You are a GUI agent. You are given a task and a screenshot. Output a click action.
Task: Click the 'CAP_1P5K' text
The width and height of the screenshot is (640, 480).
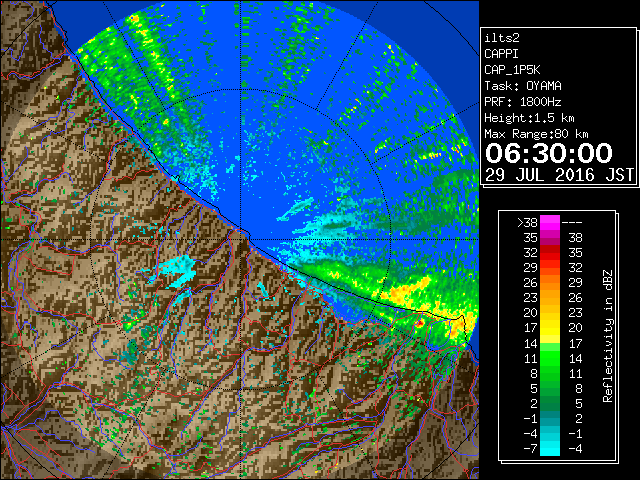pyautogui.click(x=512, y=70)
